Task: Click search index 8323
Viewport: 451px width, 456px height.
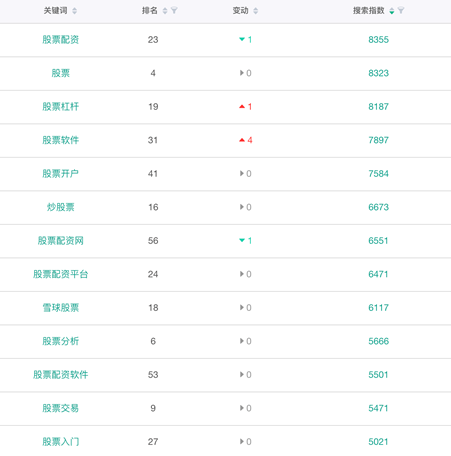Action: coord(379,73)
